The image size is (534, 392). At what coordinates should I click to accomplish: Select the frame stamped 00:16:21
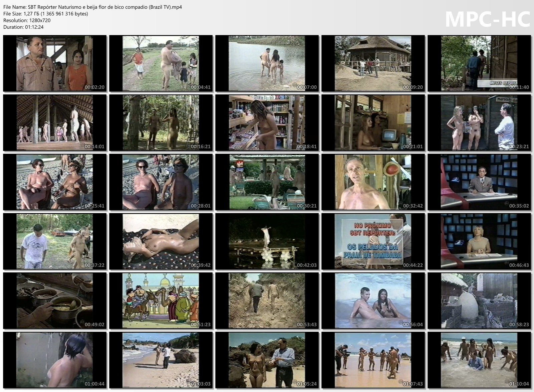point(161,123)
